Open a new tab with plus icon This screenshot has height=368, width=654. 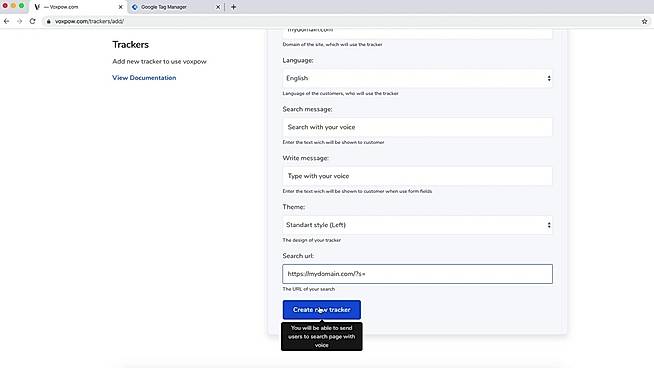click(234, 7)
